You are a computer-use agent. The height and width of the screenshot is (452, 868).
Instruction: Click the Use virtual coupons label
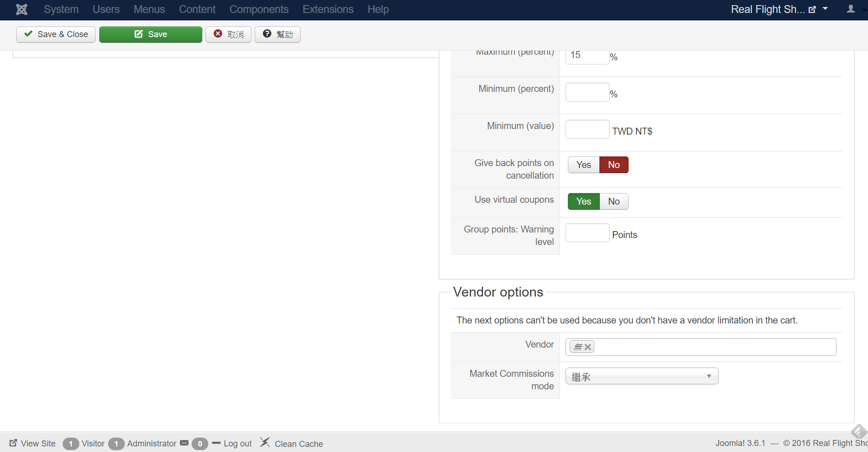tap(514, 200)
